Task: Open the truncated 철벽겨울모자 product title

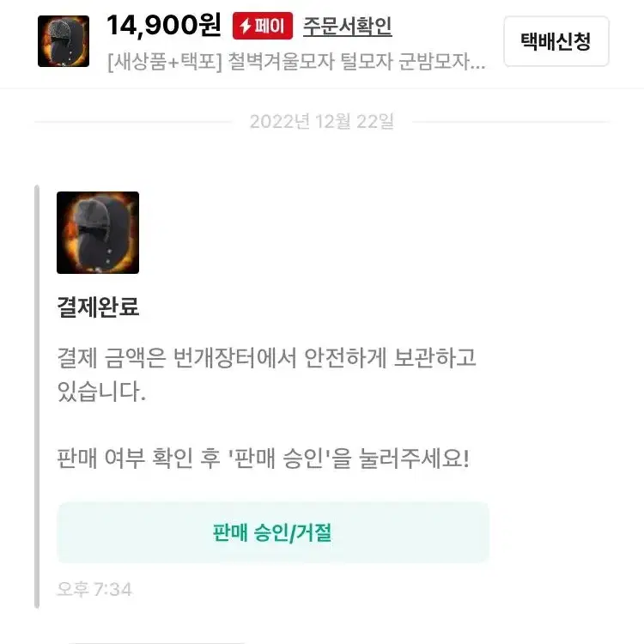Action: coord(296,62)
